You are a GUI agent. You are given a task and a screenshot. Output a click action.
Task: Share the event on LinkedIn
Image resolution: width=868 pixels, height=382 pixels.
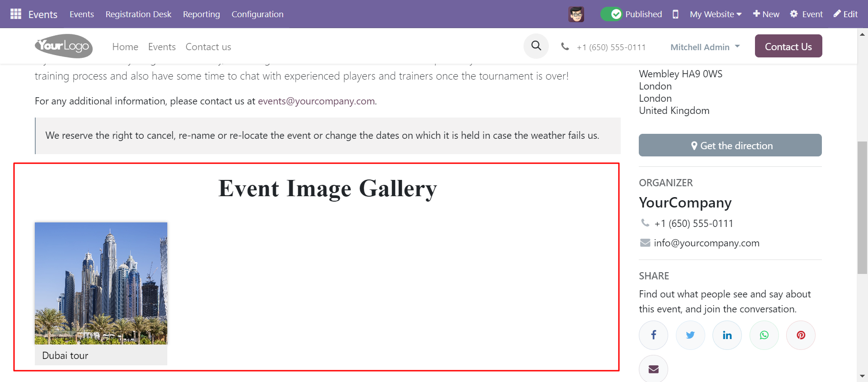[727, 335]
